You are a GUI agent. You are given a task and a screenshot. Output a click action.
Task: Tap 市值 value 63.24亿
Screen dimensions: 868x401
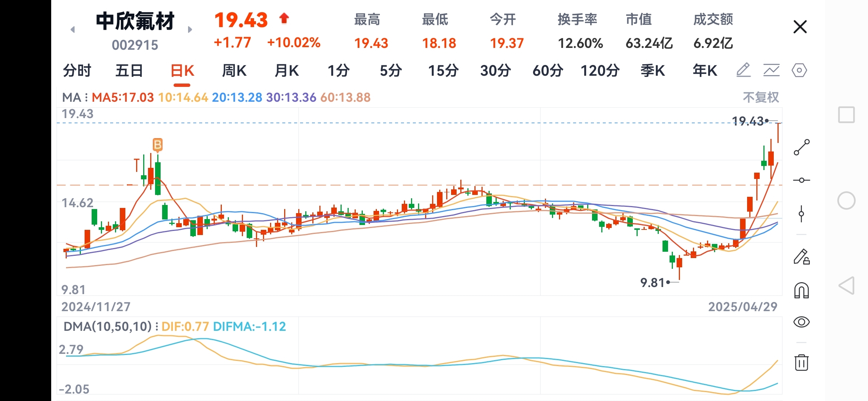649,43
